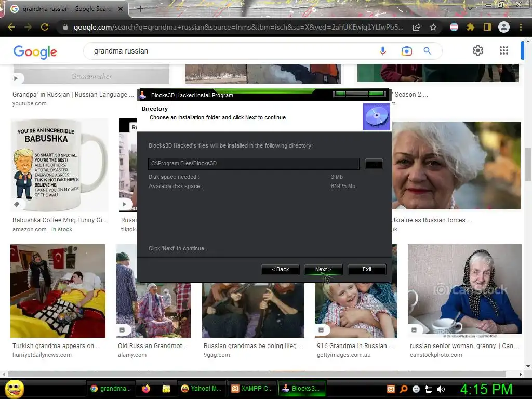Go back with the < Back button
The image size is (532, 399).
point(280,270)
